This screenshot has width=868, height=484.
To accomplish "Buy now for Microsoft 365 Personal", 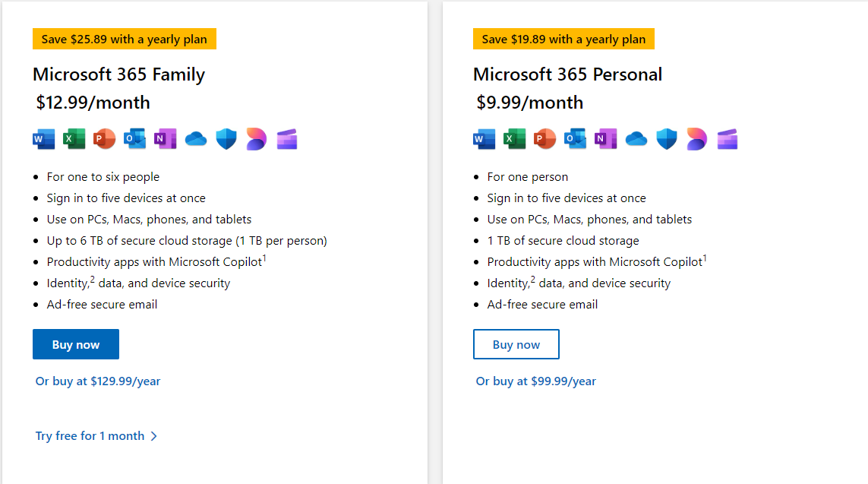I will [516, 344].
